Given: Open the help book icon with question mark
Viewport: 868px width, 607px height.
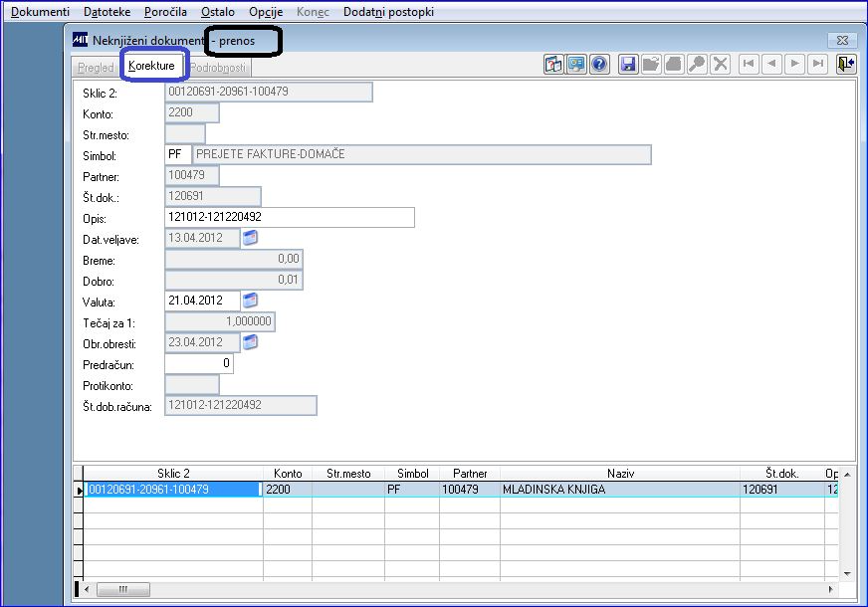Looking at the screenshot, I should click(x=553, y=65).
